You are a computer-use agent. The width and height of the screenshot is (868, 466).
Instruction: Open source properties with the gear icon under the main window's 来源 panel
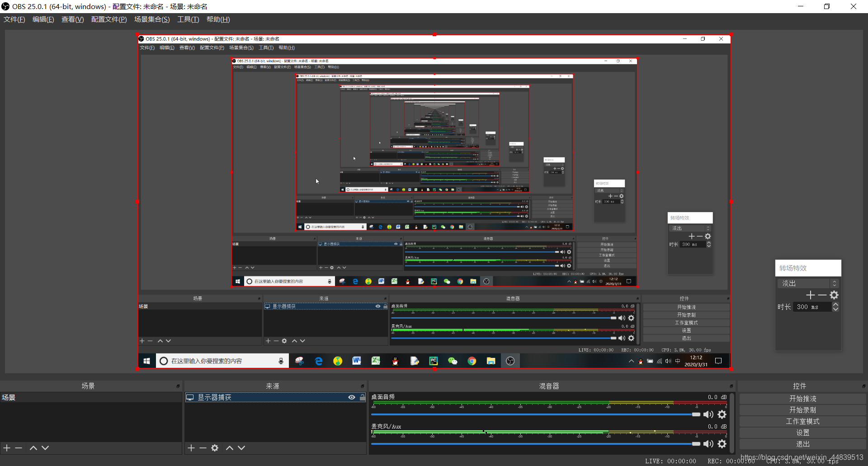(215, 448)
